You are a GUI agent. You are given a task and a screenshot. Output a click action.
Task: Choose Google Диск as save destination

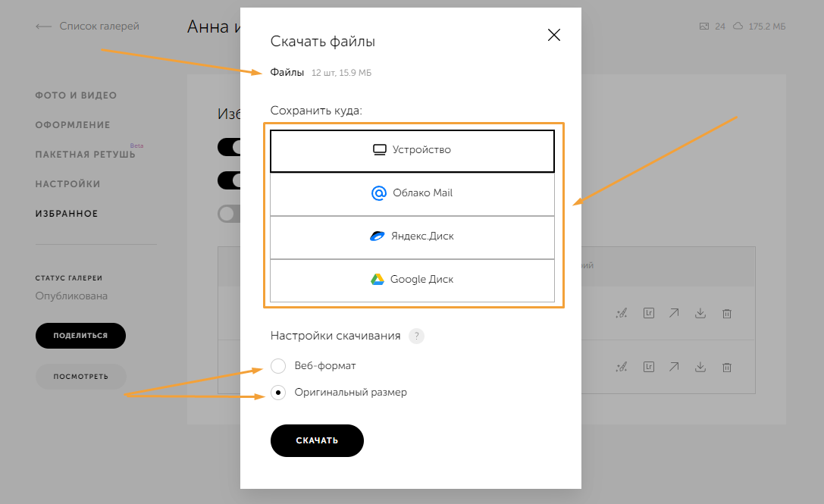(x=412, y=280)
